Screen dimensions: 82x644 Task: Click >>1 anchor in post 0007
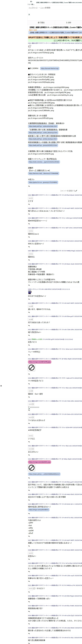[31, 254]
